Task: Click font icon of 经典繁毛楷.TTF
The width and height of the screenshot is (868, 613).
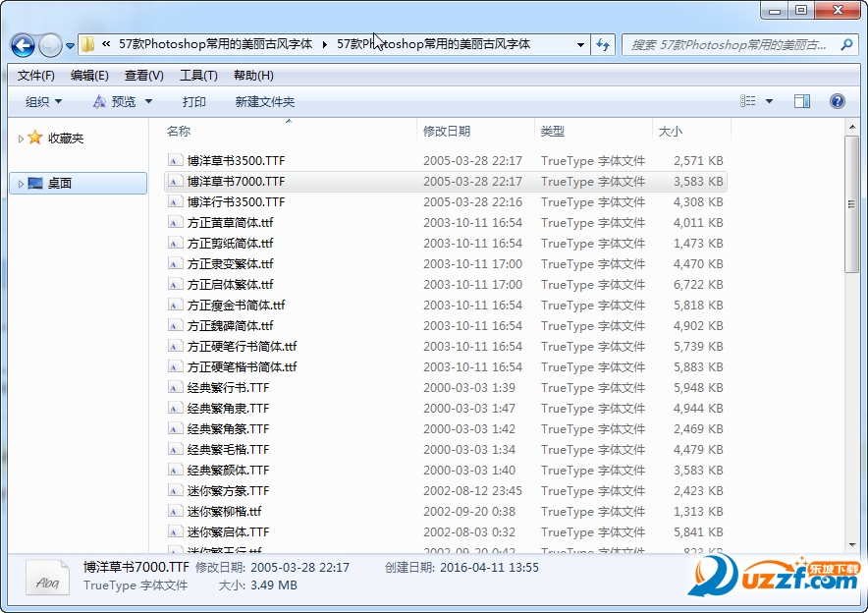Action: (175, 450)
